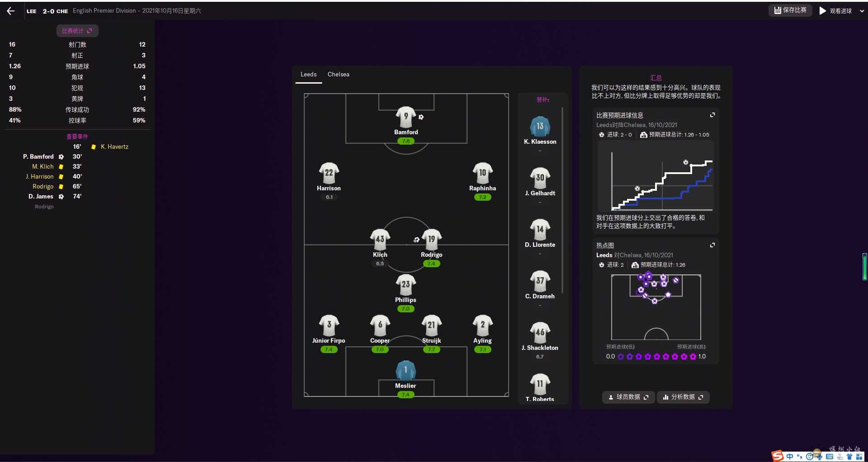The height and width of the screenshot is (462, 868).
Task: Select substitute J. Gelhardt's number 30 shirt
Action: coord(540,179)
